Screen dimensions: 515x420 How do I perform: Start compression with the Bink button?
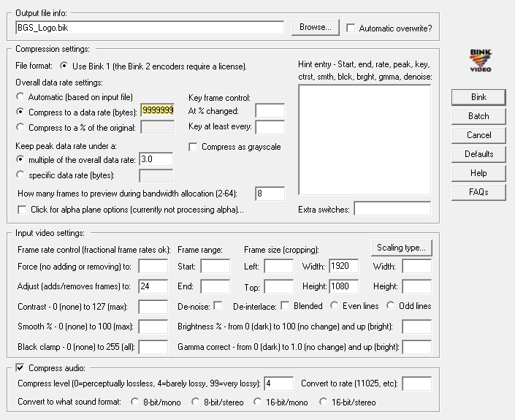click(478, 97)
